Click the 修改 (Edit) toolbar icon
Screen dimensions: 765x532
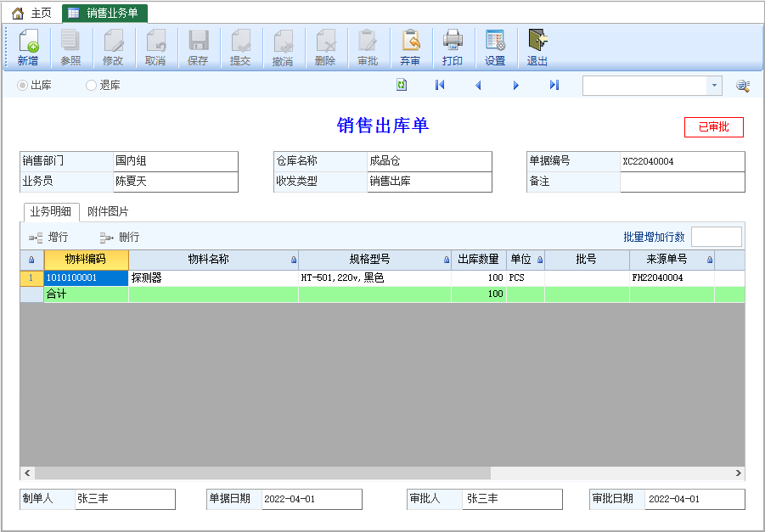pos(113,41)
